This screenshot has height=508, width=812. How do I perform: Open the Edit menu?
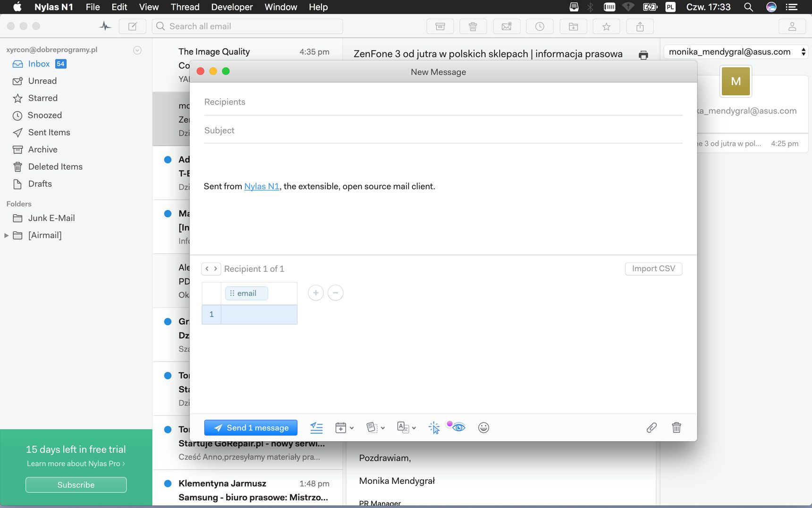[119, 7]
